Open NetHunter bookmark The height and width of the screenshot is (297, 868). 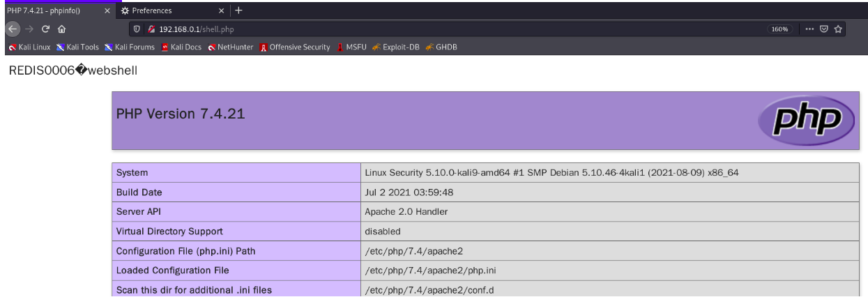click(x=231, y=47)
